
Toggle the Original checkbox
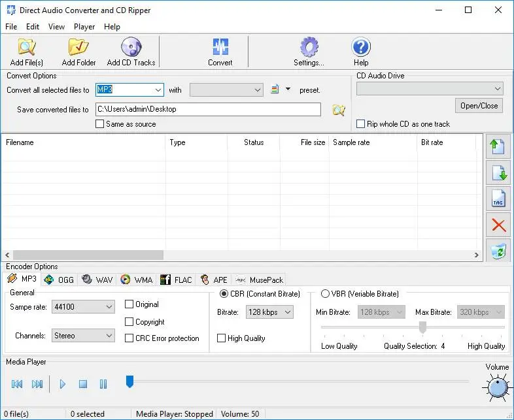click(129, 304)
